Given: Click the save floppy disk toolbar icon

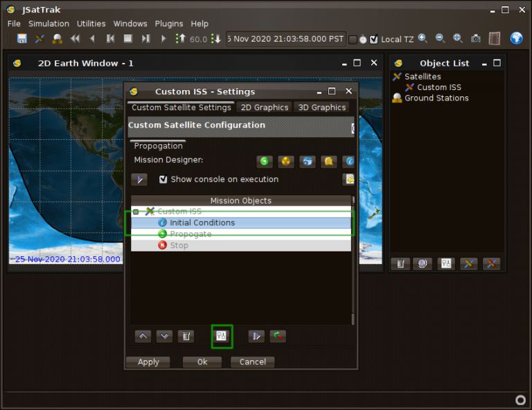Looking at the screenshot, I should (x=22, y=39).
